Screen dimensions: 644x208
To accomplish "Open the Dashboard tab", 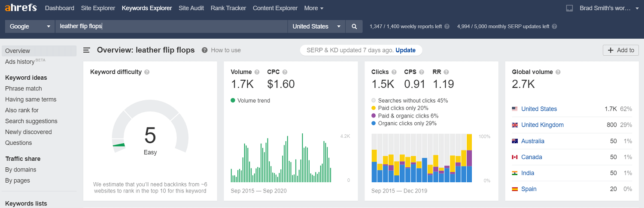I will [x=59, y=8].
